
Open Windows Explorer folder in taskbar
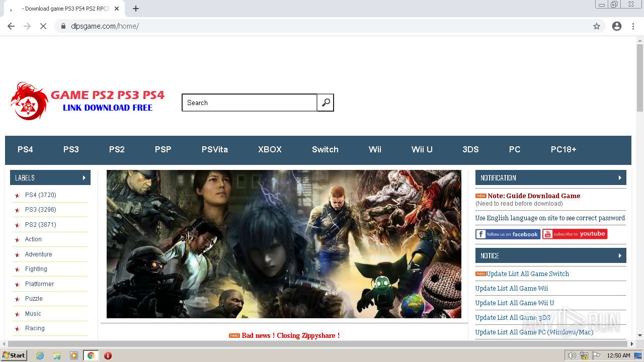(x=57, y=355)
